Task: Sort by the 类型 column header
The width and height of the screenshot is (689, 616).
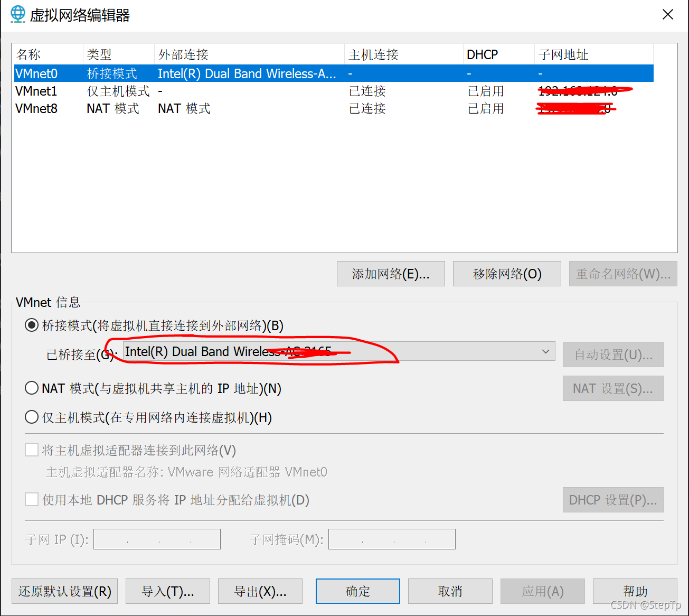Action: coord(119,54)
